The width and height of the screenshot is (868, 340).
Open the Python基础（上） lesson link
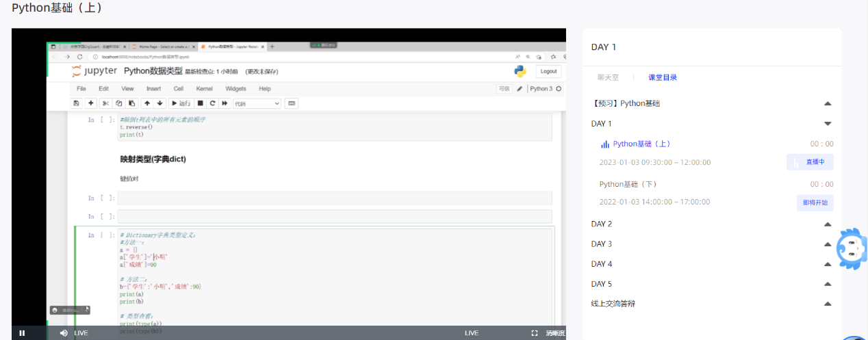point(641,144)
